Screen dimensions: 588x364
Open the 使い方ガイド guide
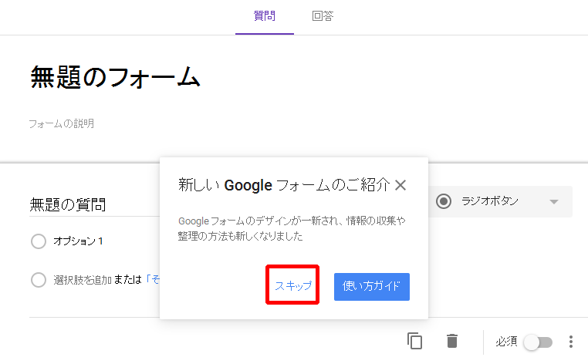click(x=372, y=287)
